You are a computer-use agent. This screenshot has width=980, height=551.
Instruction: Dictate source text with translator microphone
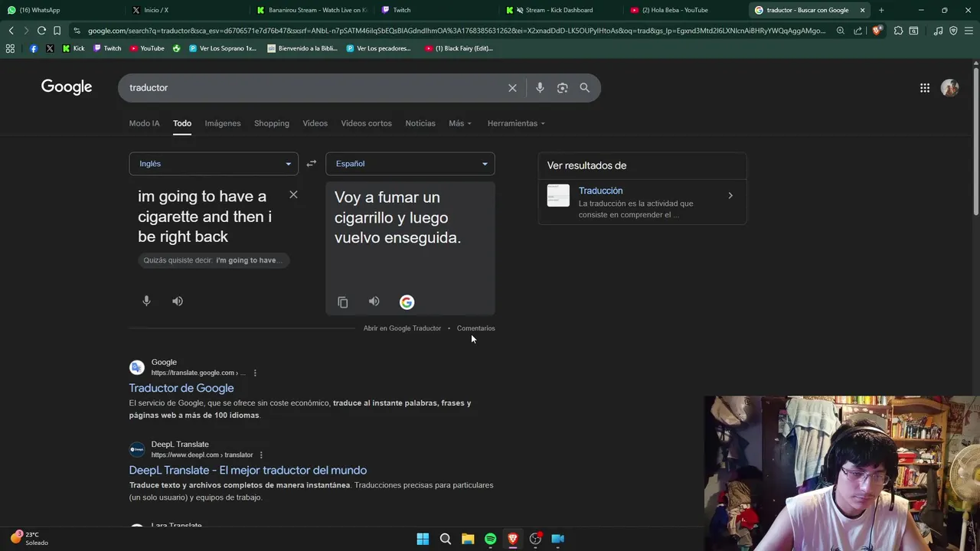146,301
